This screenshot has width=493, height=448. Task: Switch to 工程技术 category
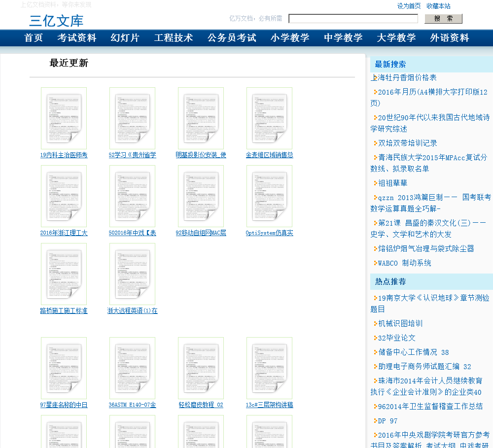(174, 38)
